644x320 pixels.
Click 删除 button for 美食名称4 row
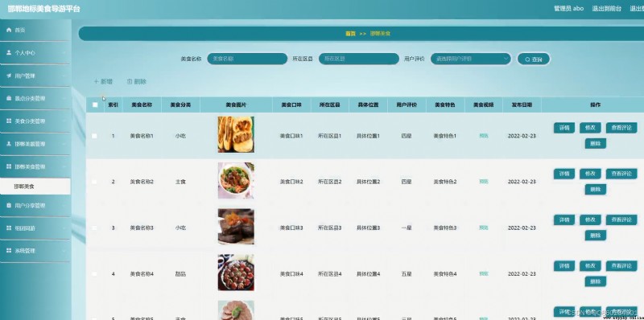[x=596, y=281]
